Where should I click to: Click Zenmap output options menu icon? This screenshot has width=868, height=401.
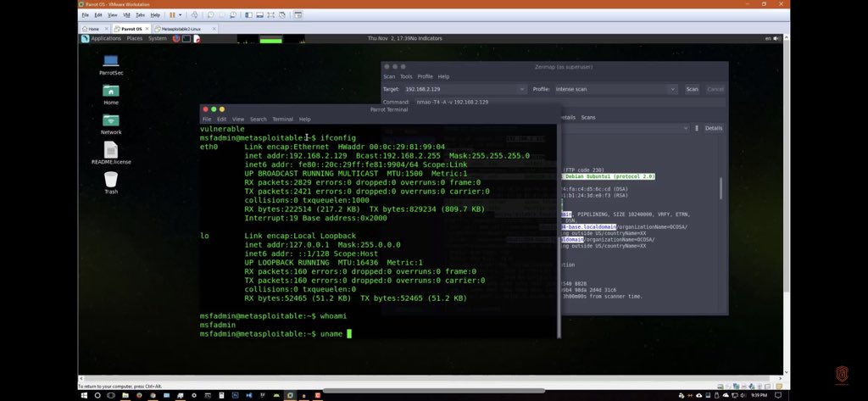pyautogui.click(x=697, y=128)
